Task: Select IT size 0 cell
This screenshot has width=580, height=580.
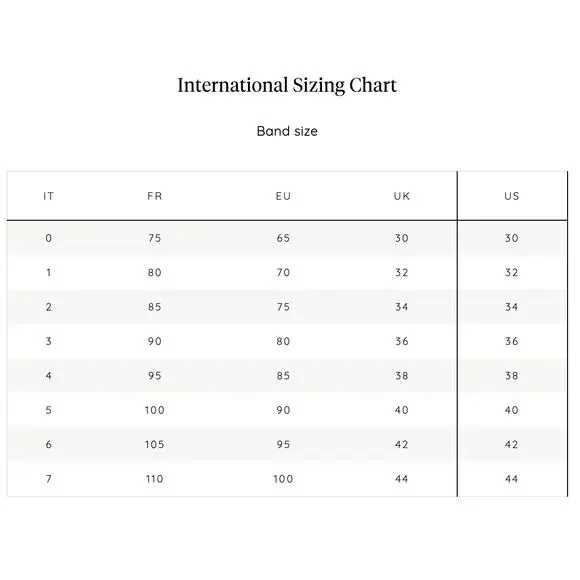Action: click(48, 238)
